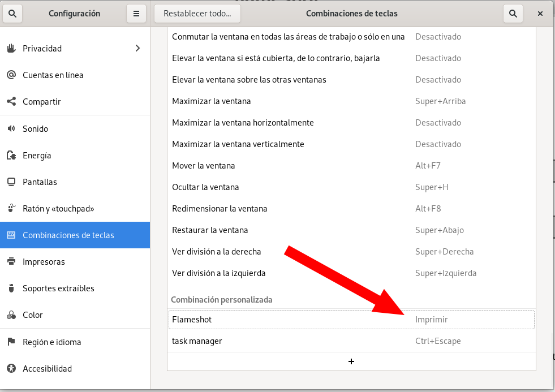Edit the Flameshot custom shortcut row
Image resolution: width=555 pixels, height=392 pixels.
(x=351, y=320)
